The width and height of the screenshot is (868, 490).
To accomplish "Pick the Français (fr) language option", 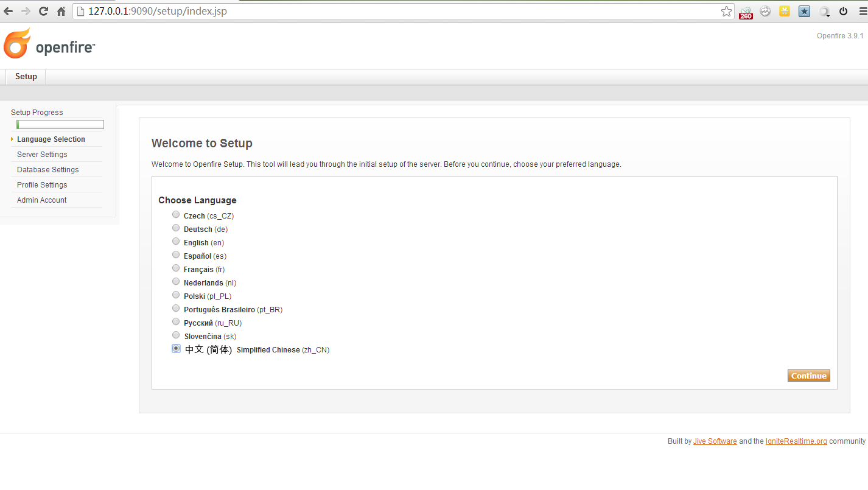I will pos(176,268).
